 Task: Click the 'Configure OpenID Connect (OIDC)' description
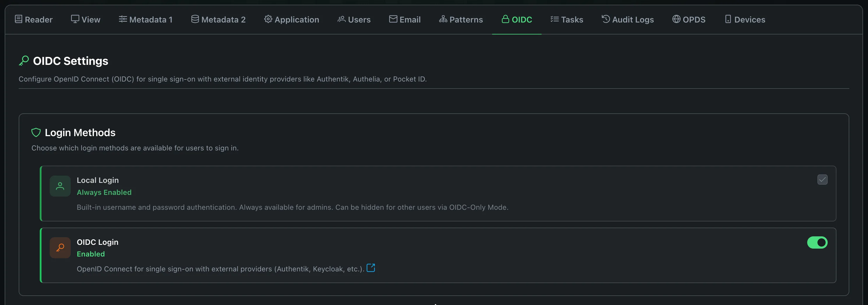(x=222, y=79)
